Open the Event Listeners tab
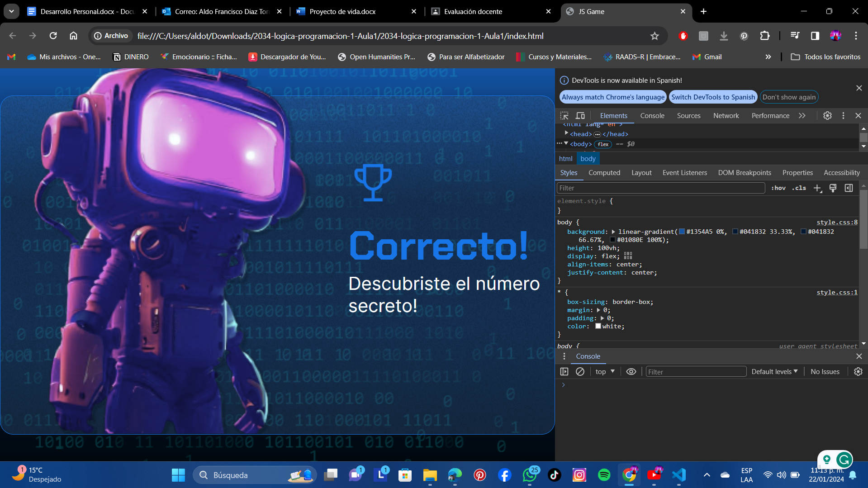This screenshot has width=868, height=488. 684,173
